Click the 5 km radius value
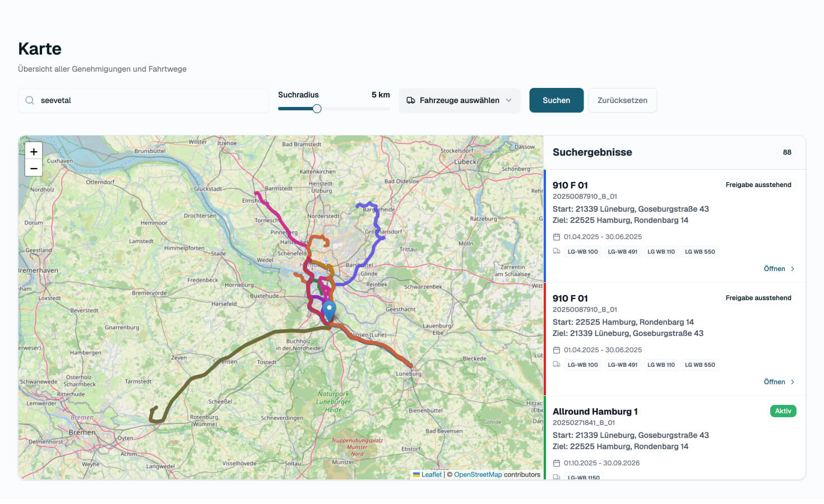This screenshot has width=824, height=504. pyautogui.click(x=381, y=95)
